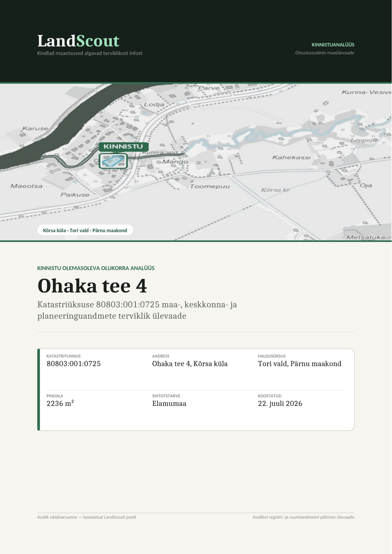The height and width of the screenshot is (554, 392).
Task: Click the highlighted parcel outline on map
Action: click(113, 161)
